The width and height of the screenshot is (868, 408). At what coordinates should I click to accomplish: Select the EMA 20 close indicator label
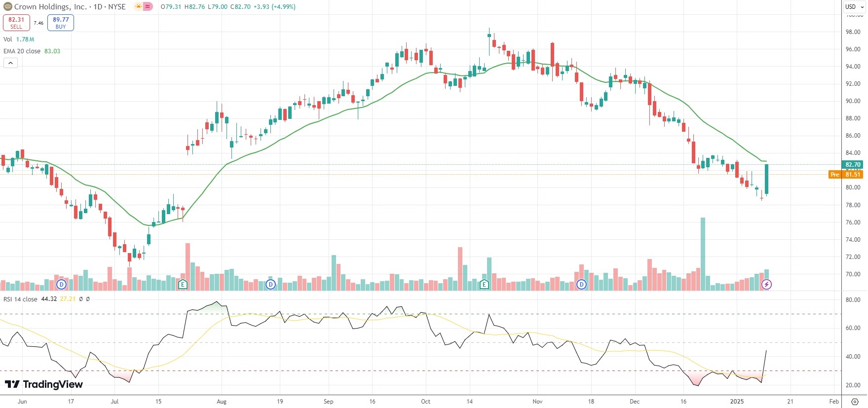[22, 51]
